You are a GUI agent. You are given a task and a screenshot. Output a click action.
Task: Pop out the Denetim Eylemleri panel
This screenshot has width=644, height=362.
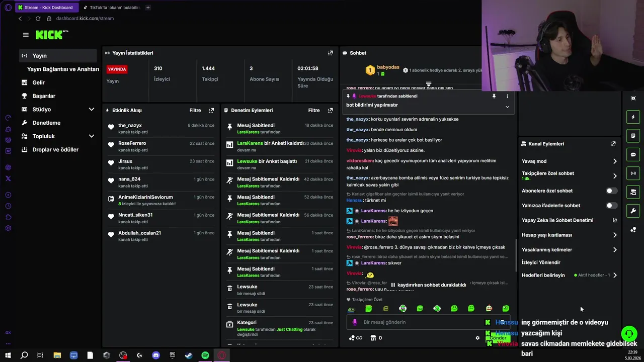pos(330,110)
